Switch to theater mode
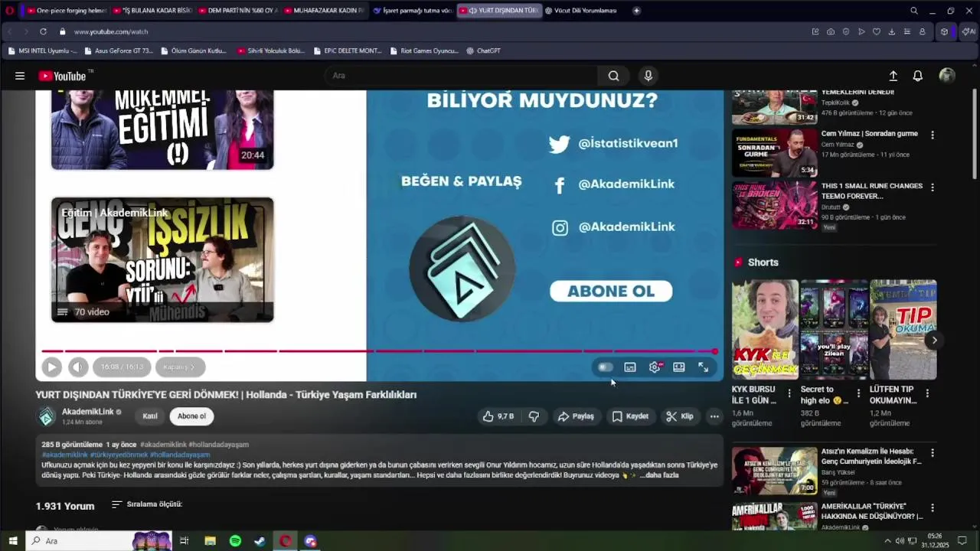The width and height of the screenshot is (980, 551). coord(678,367)
